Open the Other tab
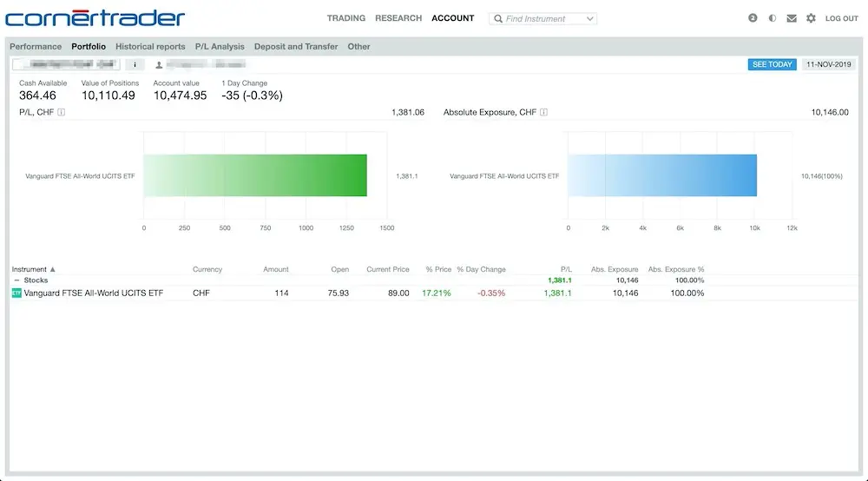 pyautogui.click(x=358, y=47)
